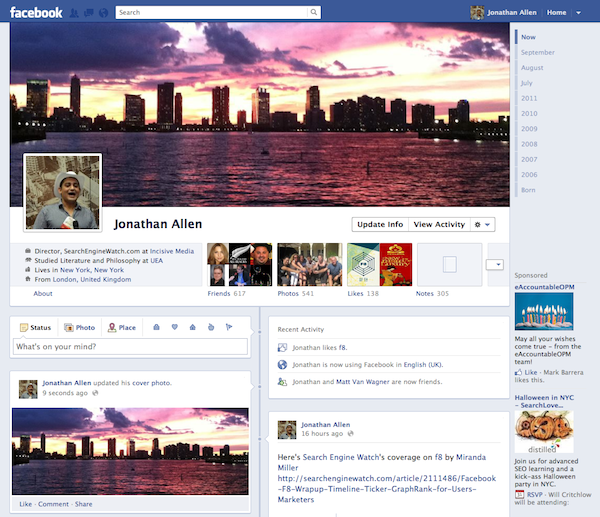Screen dimensions: 600x517
Task: Jump to Now on the timeline
Action: 528,37
